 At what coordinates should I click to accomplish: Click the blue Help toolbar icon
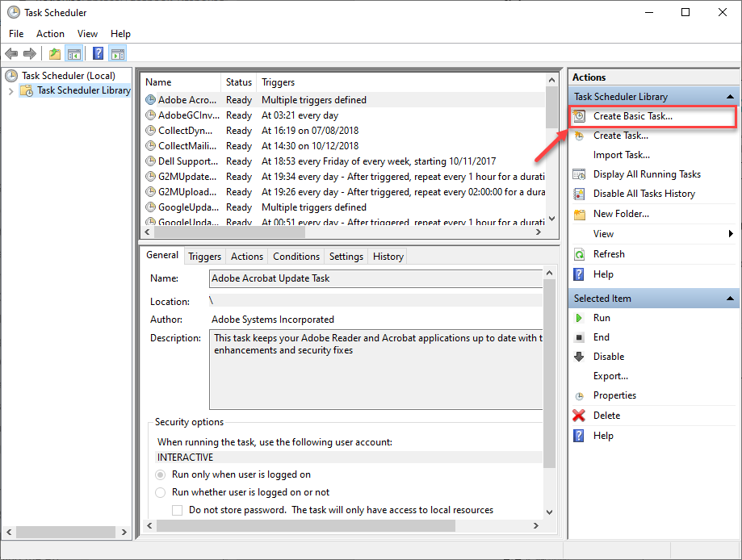[x=98, y=53]
